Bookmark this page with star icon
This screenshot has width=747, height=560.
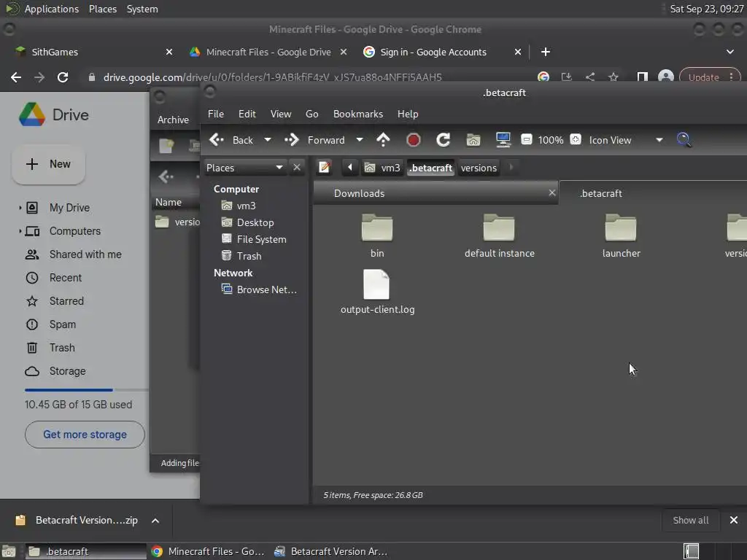tap(613, 77)
